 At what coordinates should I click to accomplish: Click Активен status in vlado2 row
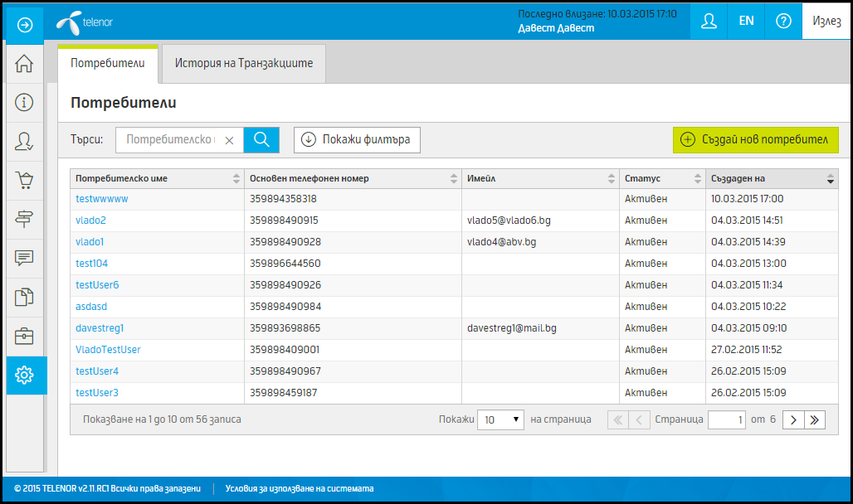646,220
